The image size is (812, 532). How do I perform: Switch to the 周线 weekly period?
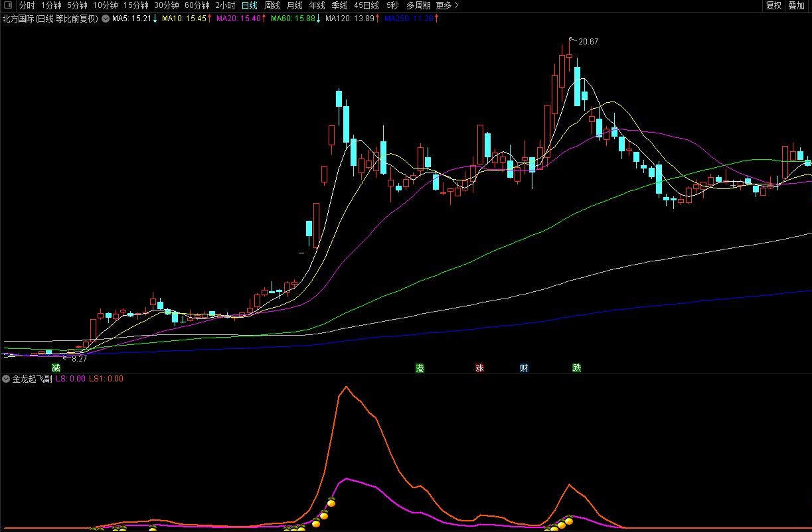(272, 5)
